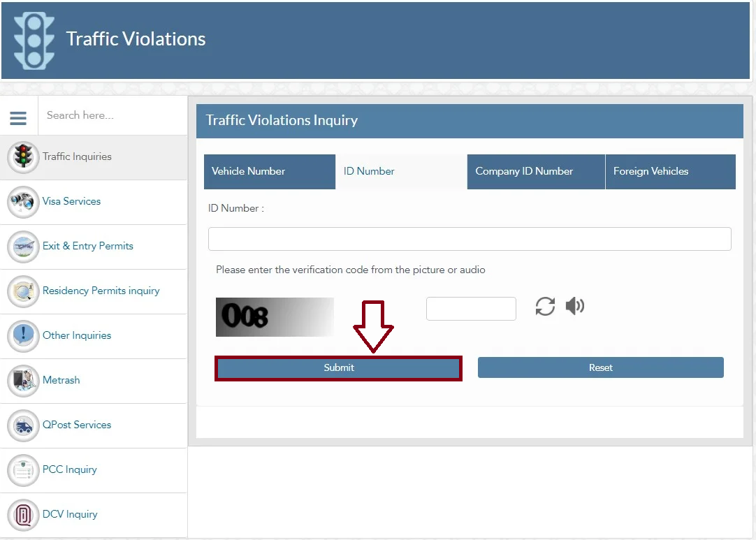Open the PCC Inquiry link

tap(70, 469)
